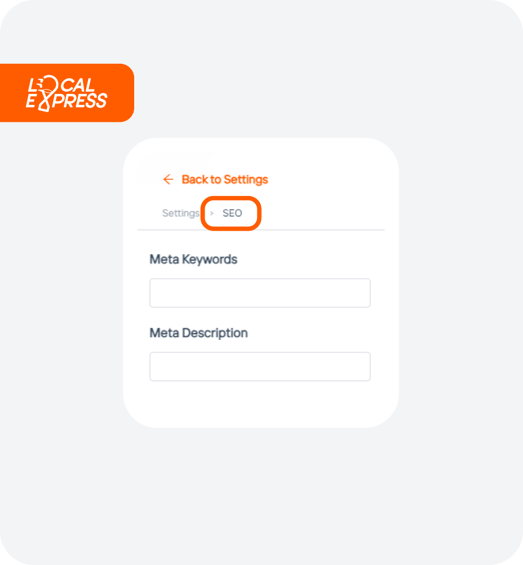The image size is (523, 565).
Task: Focus the Meta Keywords input field
Action: click(x=260, y=293)
